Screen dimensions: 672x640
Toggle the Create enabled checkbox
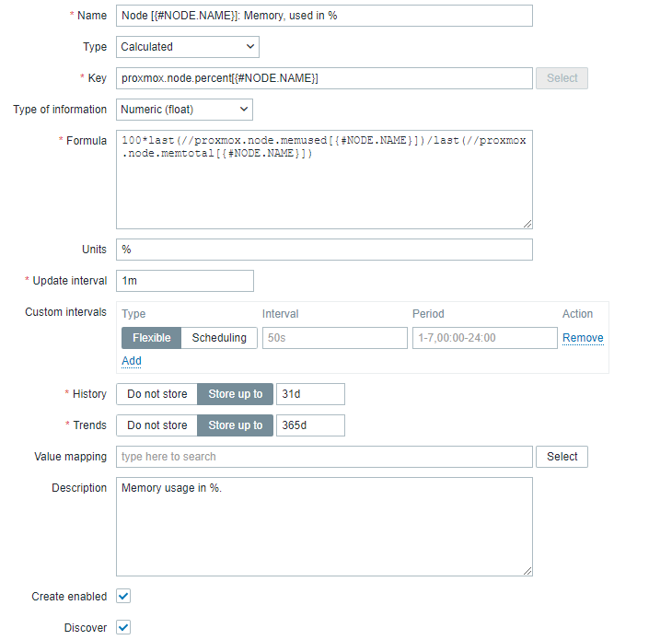tap(123, 596)
